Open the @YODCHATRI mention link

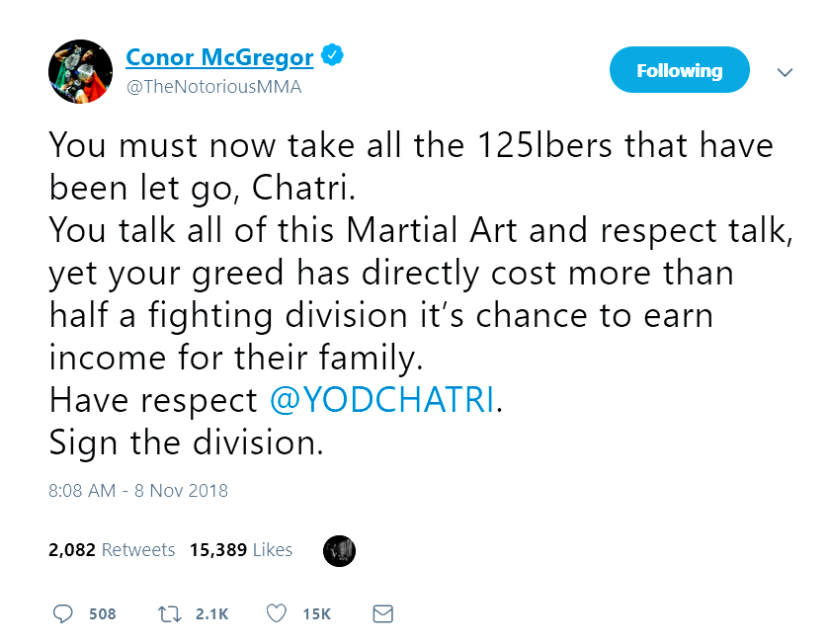pos(381,399)
